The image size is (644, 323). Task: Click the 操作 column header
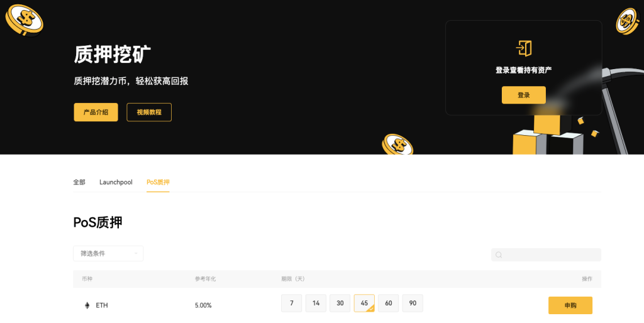click(x=587, y=278)
